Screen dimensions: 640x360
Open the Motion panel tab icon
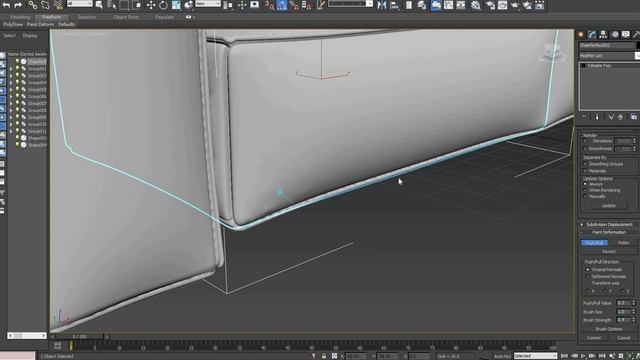[615, 35]
